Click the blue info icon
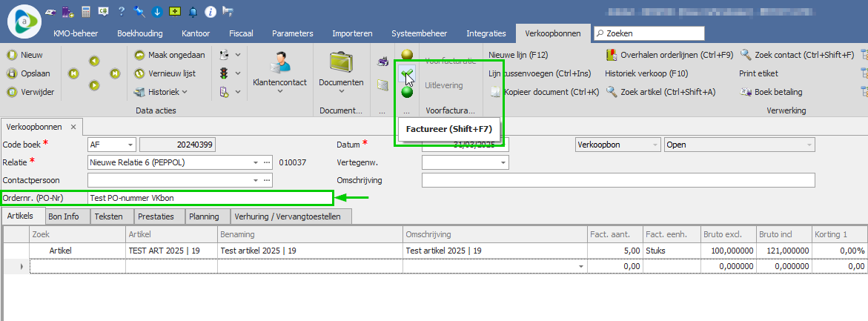The width and height of the screenshot is (868, 321). [211, 12]
